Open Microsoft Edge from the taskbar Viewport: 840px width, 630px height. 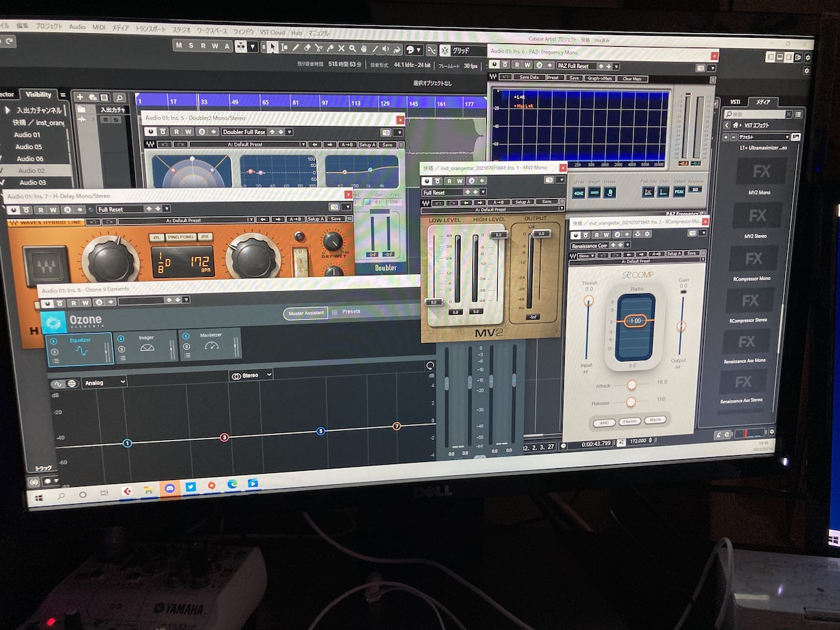pyautogui.click(x=232, y=484)
